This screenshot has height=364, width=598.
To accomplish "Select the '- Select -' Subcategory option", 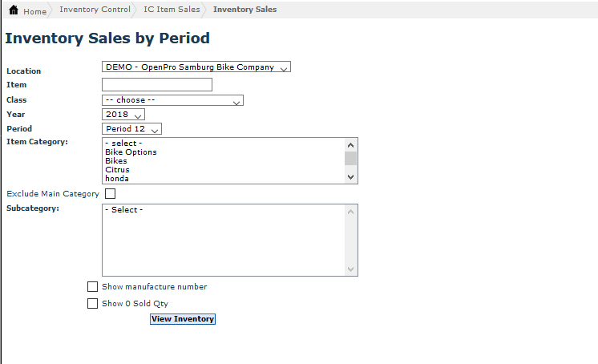I will click(124, 210).
